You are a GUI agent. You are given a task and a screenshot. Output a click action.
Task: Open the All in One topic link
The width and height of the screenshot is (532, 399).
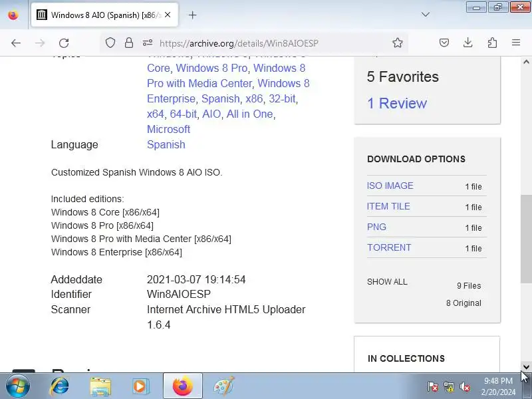250,114
